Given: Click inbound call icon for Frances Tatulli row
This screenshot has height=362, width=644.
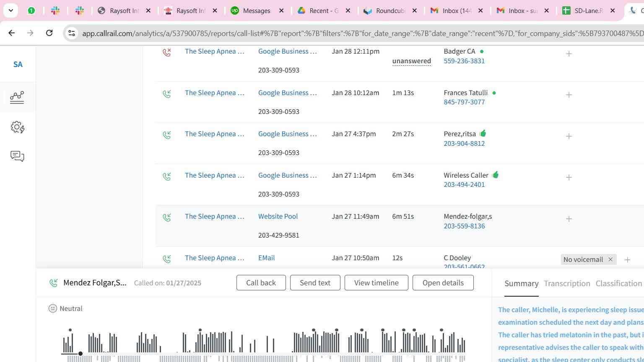Looking at the screenshot, I should [167, 94].
